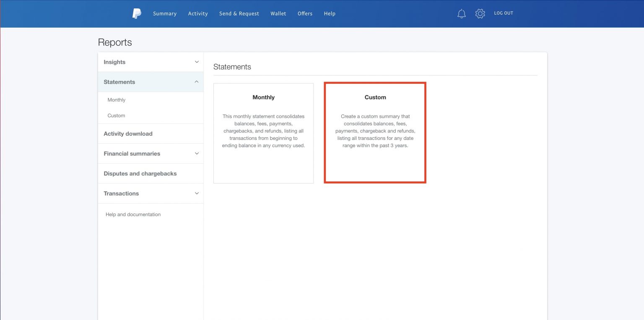Image resolution: width=644 pixels, height=320 pixels.
Task: Expand the Insights section chevron
Action: coord(197,62)
